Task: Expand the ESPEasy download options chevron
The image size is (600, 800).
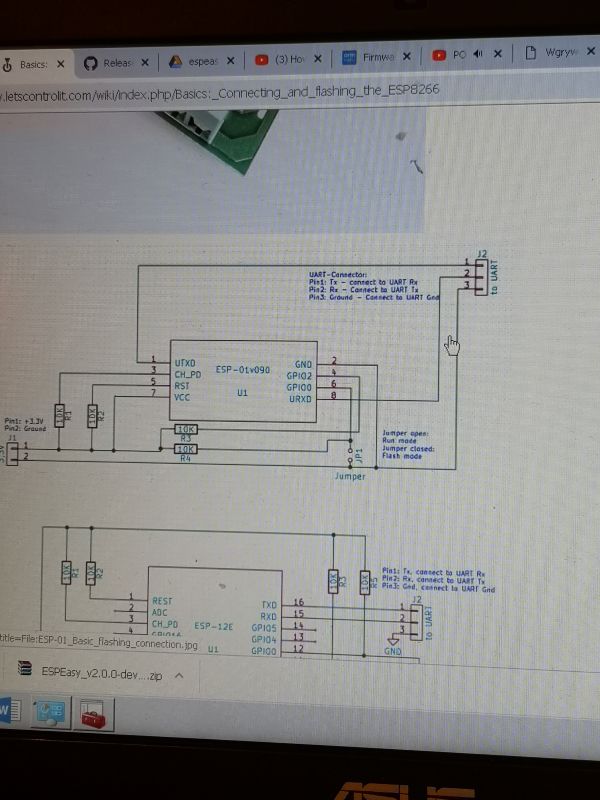Action: tap(179, 676)
